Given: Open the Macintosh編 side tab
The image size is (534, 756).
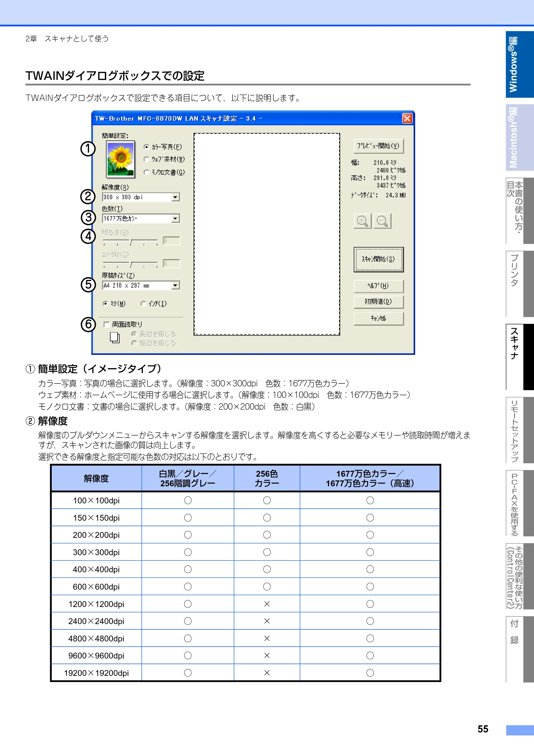Looking at the screenshot, I should pos(520,137).
